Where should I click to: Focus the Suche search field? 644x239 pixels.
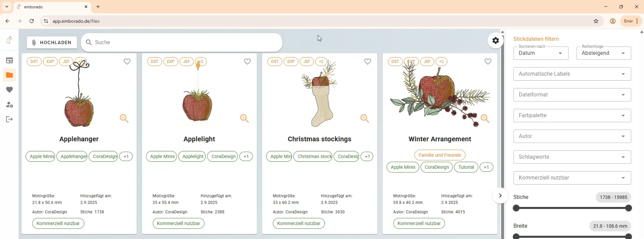181,42
